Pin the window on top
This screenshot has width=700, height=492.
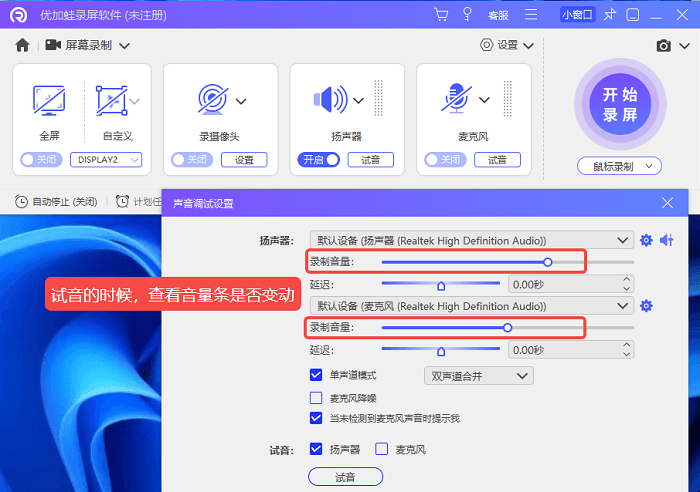click(609, 15)
